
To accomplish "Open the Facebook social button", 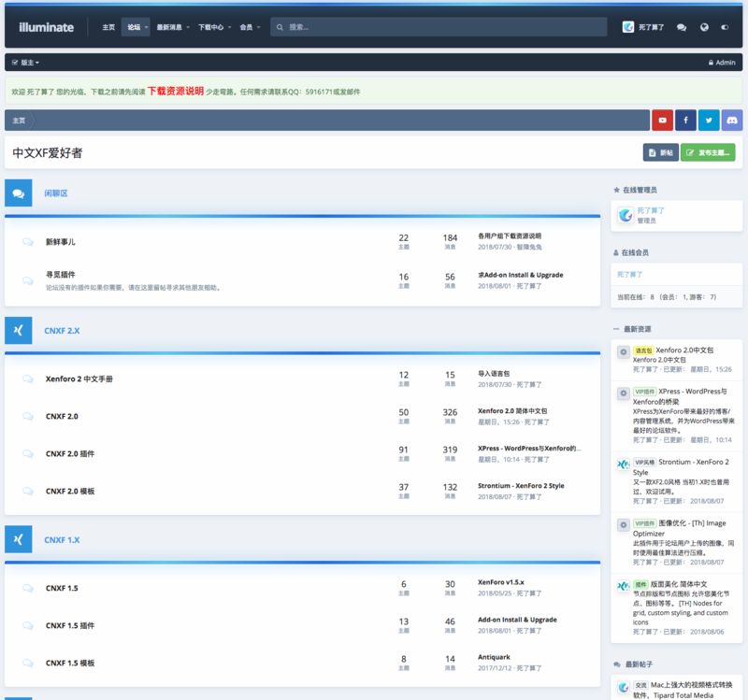I will coord(685,121).
